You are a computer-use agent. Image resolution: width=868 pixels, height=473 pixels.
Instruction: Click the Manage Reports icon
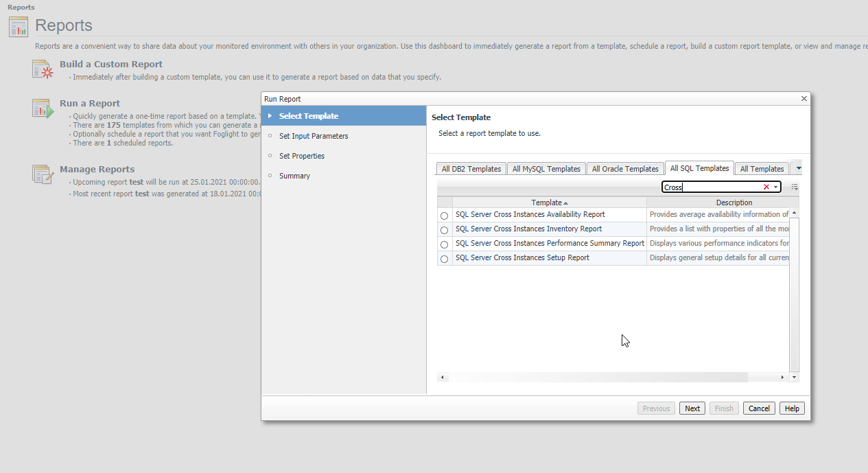43,174
